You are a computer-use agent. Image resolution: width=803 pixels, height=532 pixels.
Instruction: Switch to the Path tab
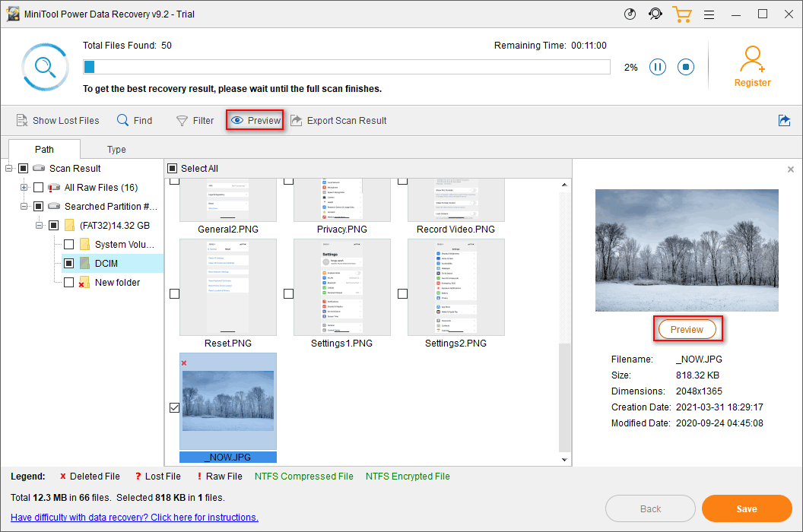(44, 149)
